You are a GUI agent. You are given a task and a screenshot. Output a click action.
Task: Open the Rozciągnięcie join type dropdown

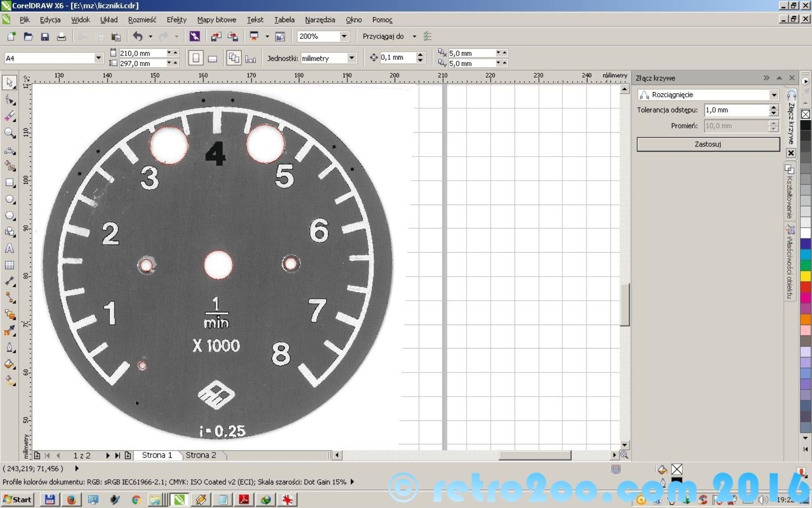click(x=773, y=95)
